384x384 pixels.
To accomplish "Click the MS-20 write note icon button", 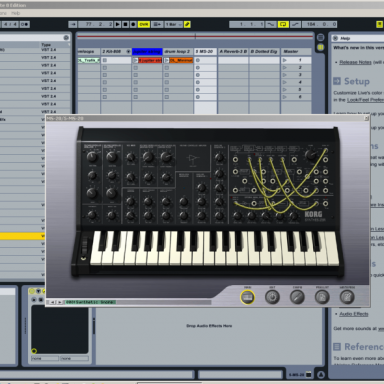I will [347, 297].
